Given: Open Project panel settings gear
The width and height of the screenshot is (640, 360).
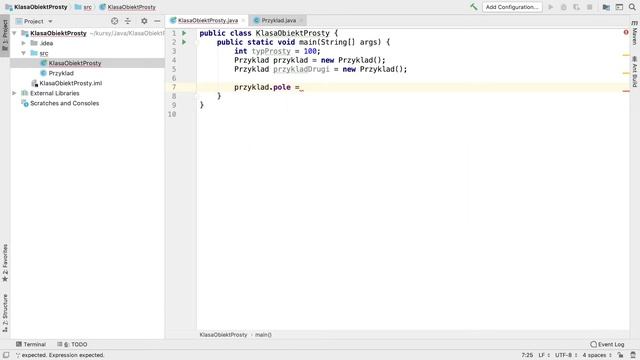Looking at the screenshot, I should click(144, 21).
